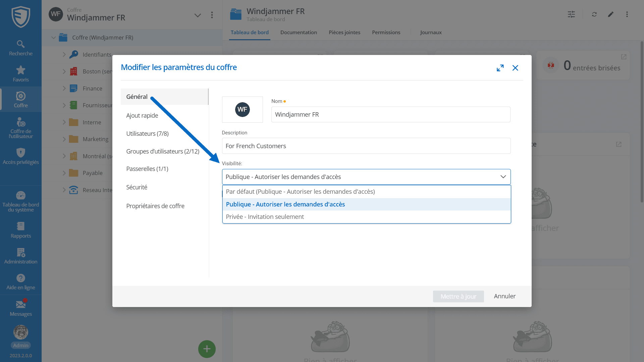Open Administration icon in sidebar
This screenshot has height=362, width=644.
20,252
